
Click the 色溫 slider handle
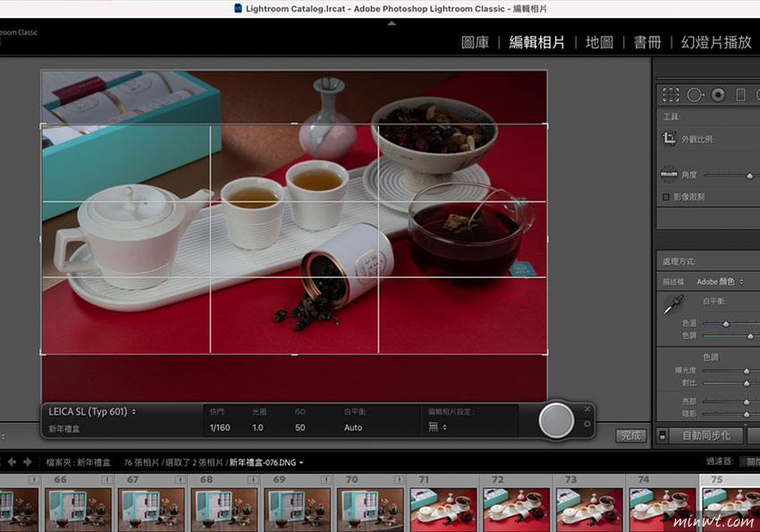click(x=726, y=323)
